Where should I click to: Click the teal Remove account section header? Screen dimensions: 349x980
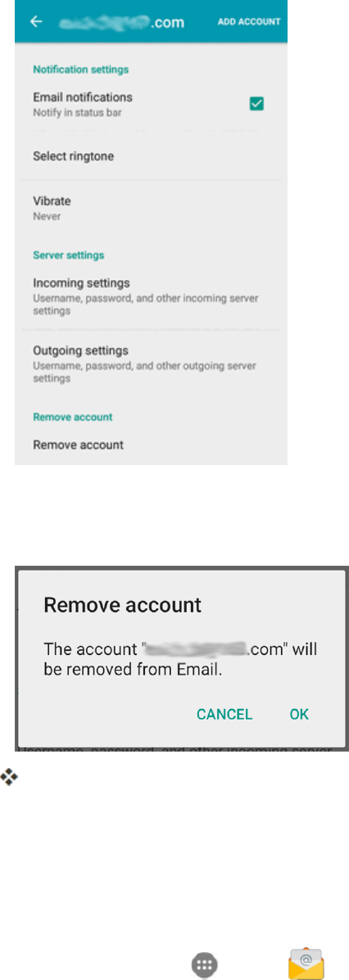pos(73,417)
